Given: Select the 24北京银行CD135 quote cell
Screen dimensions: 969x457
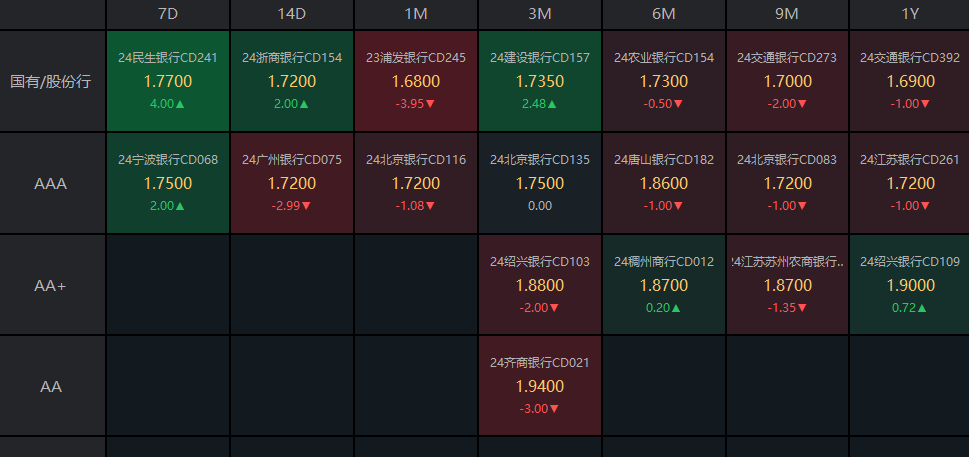Looking at the screenshot, I should (540, 183).
